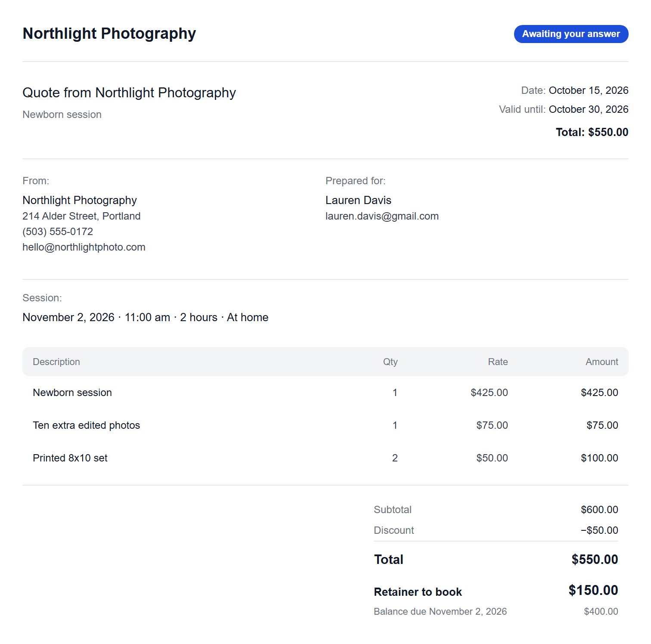
Task: Click the "Newborn session" subtitle under the quote heading
Action: click(62, 115)
